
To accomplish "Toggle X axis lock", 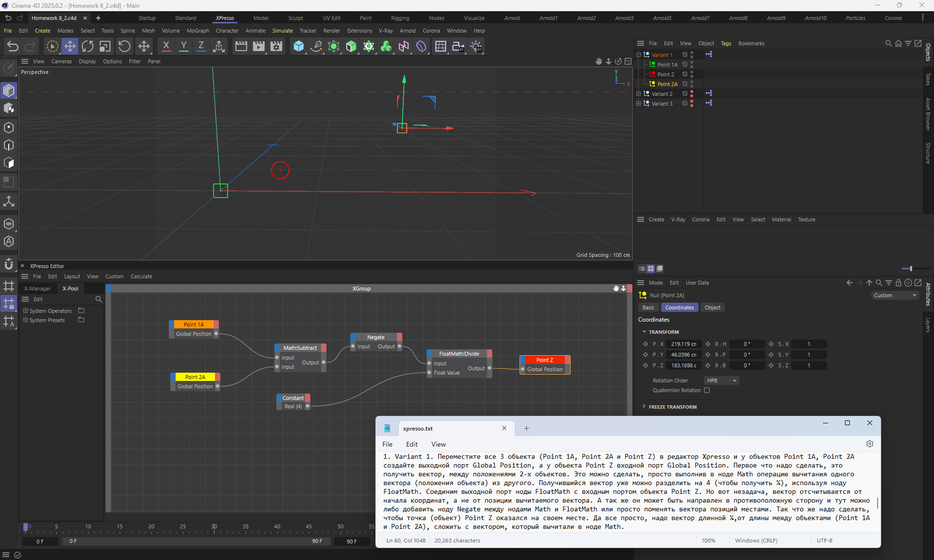I will 166,46.
